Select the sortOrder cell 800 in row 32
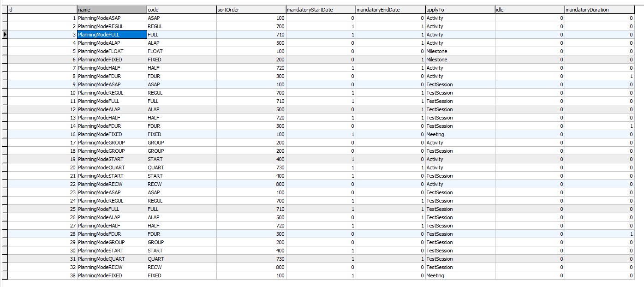This screenshot has height=287, width=644. (x=251, y=267)
